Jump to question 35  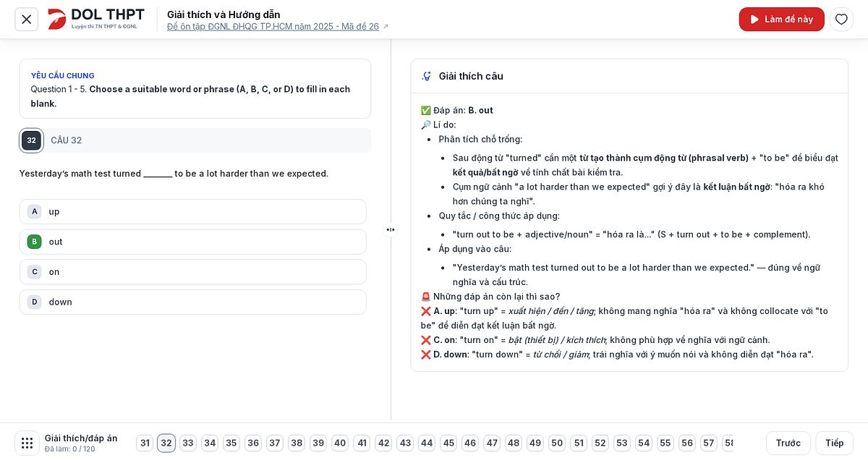[231, 443]
